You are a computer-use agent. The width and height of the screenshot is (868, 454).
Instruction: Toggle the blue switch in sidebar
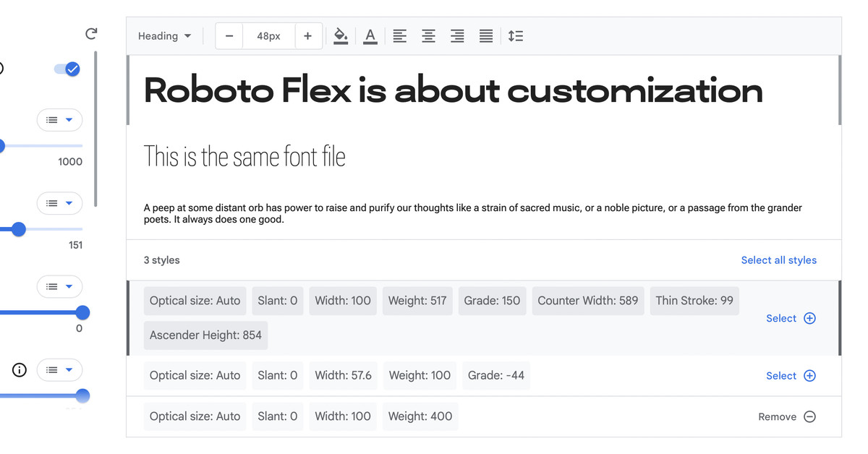(67, 69)
